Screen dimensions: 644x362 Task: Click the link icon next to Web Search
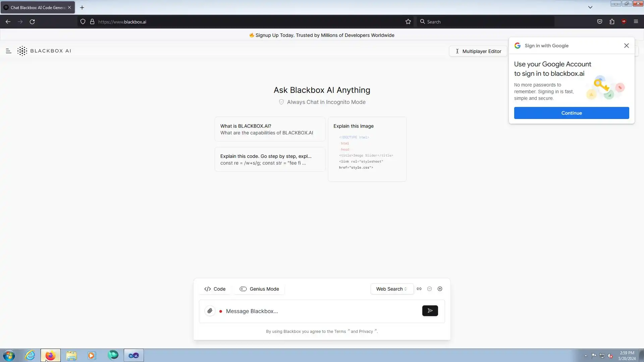click(419, 289)
